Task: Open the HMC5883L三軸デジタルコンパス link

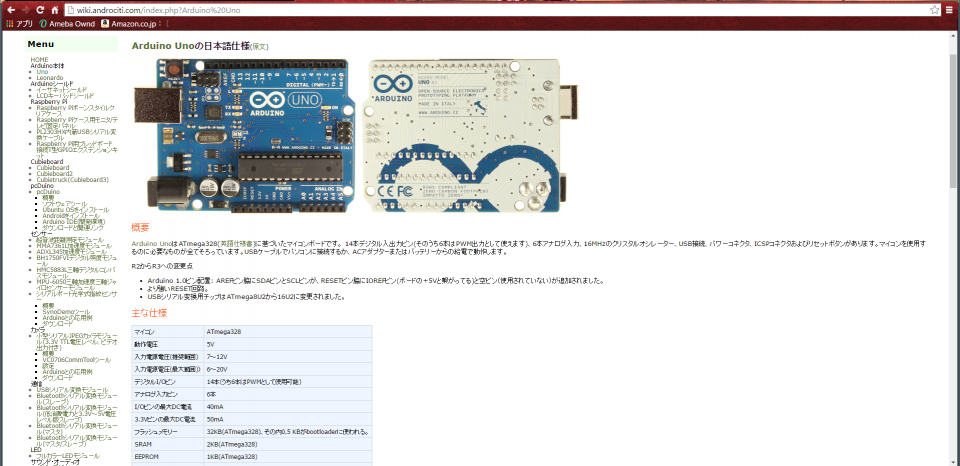Action: tap(75, 272)
